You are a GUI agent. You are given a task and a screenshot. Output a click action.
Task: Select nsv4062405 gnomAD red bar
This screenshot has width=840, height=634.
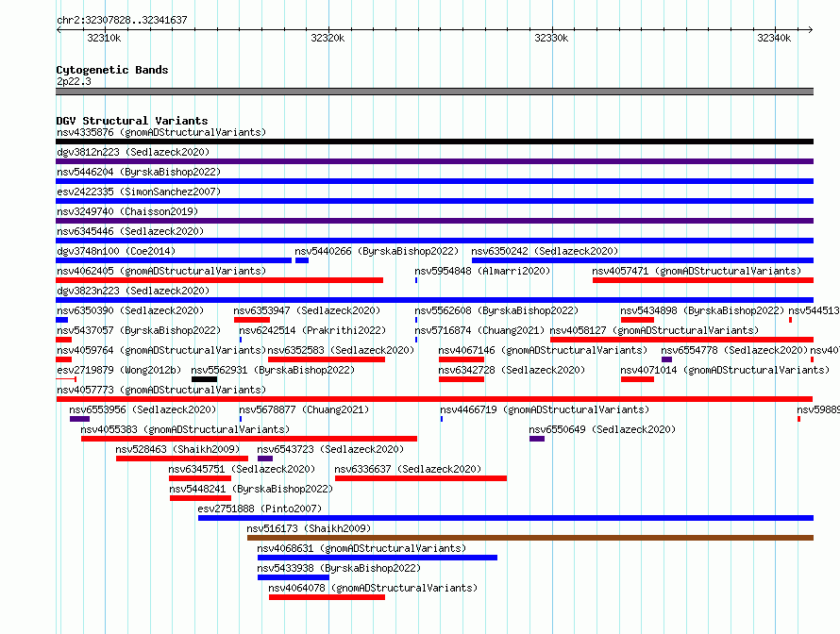click(220, 280)
